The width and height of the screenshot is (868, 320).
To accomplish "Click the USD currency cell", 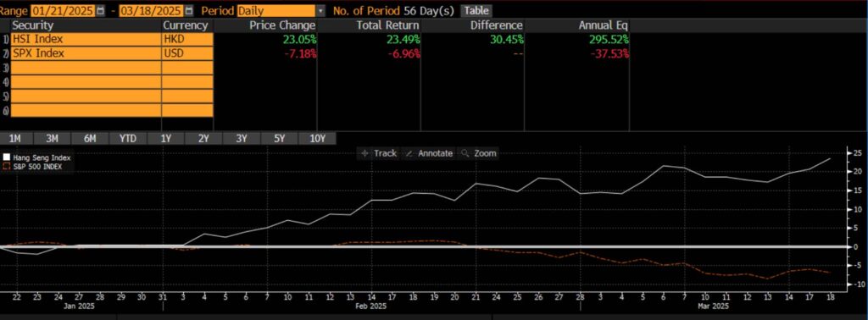I will click(x=187, y=53).
